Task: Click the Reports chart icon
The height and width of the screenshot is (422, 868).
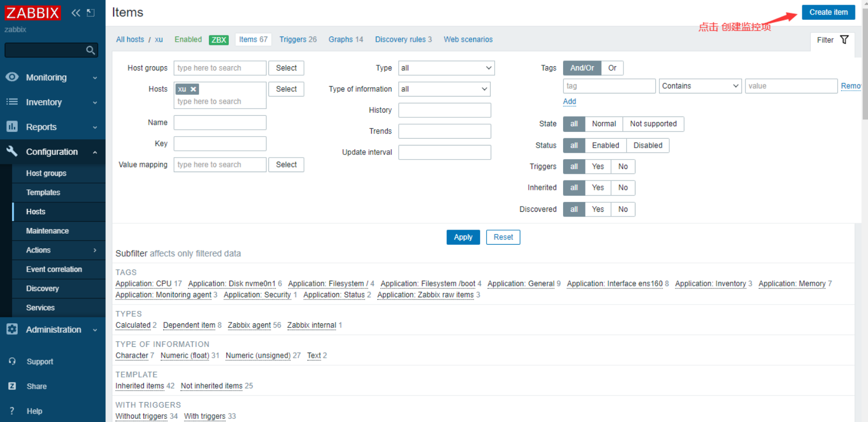Action: (x=12, y=127)
